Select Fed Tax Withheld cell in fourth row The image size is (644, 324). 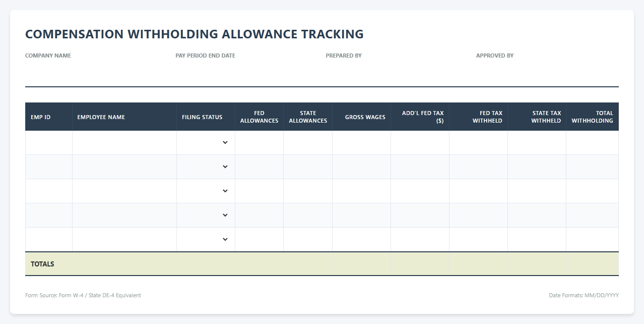tap(478, 215)
